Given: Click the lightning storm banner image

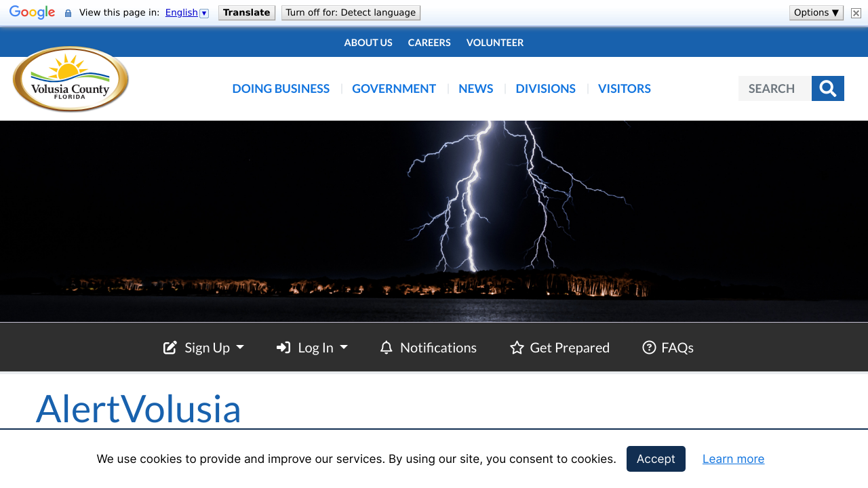Looking at the screenshot, I should pos(434,222).
